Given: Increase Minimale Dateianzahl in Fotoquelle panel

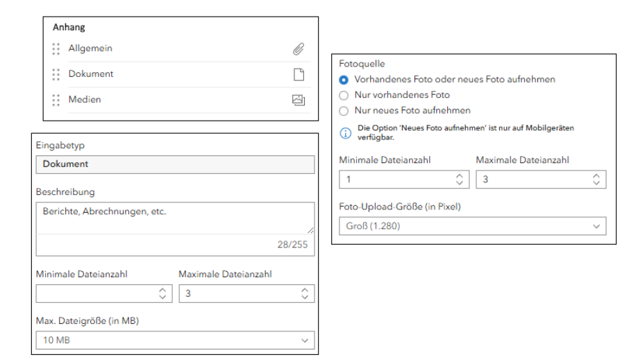Looking at the screenshot, I should click(460, 176).
